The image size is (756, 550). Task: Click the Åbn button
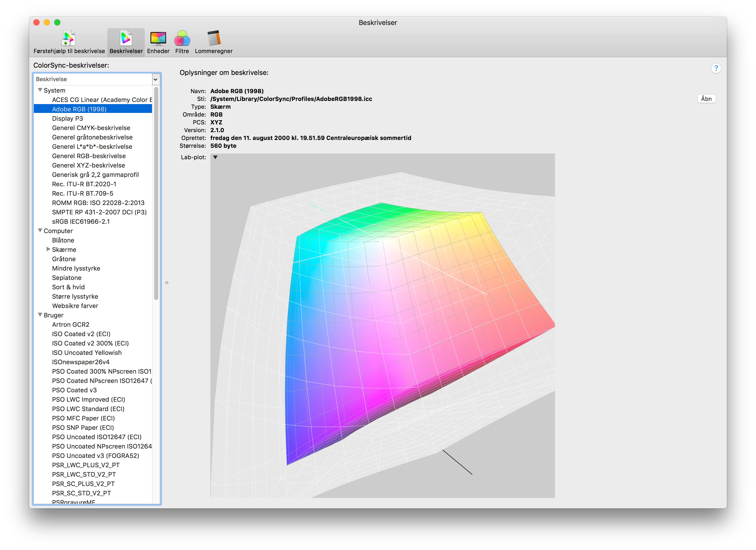706,99
